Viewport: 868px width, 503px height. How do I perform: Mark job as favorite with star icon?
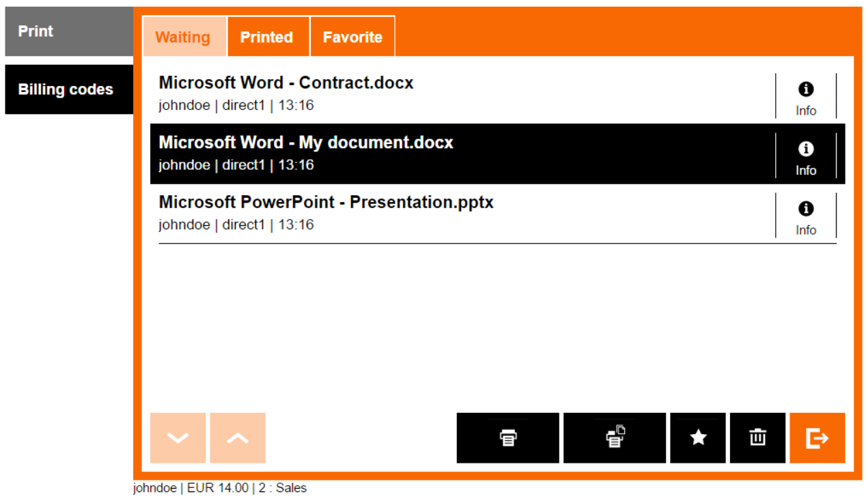(x=697, y=437)
